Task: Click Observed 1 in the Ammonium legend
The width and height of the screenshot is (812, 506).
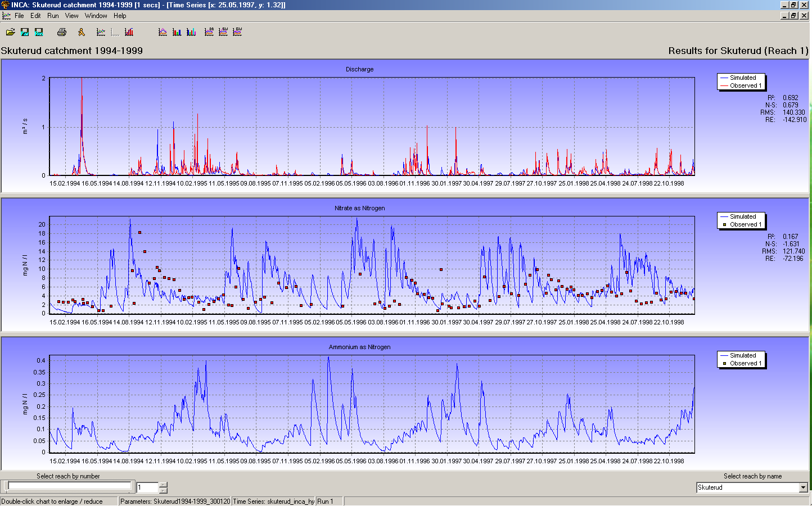Action: point(746,363)
